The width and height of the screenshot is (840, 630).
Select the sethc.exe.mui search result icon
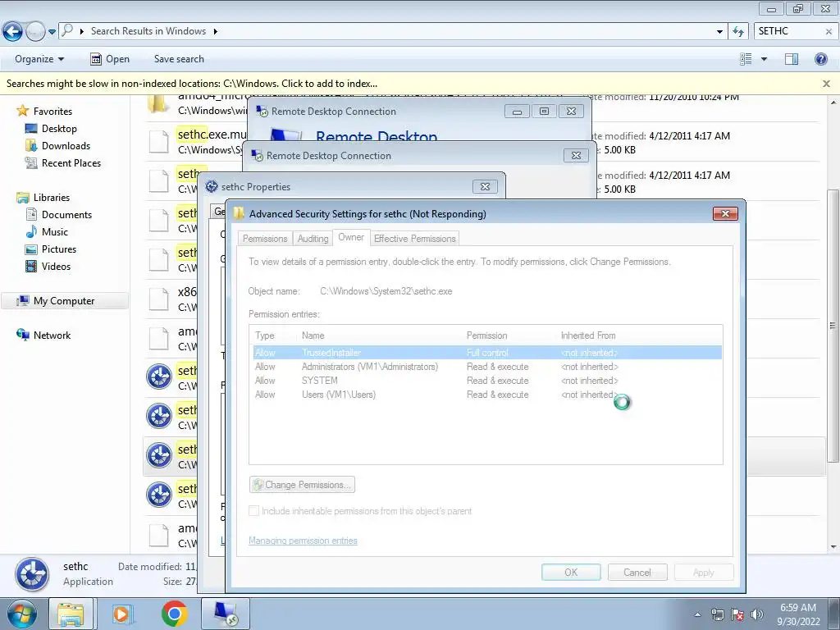(x=159, y=142)
